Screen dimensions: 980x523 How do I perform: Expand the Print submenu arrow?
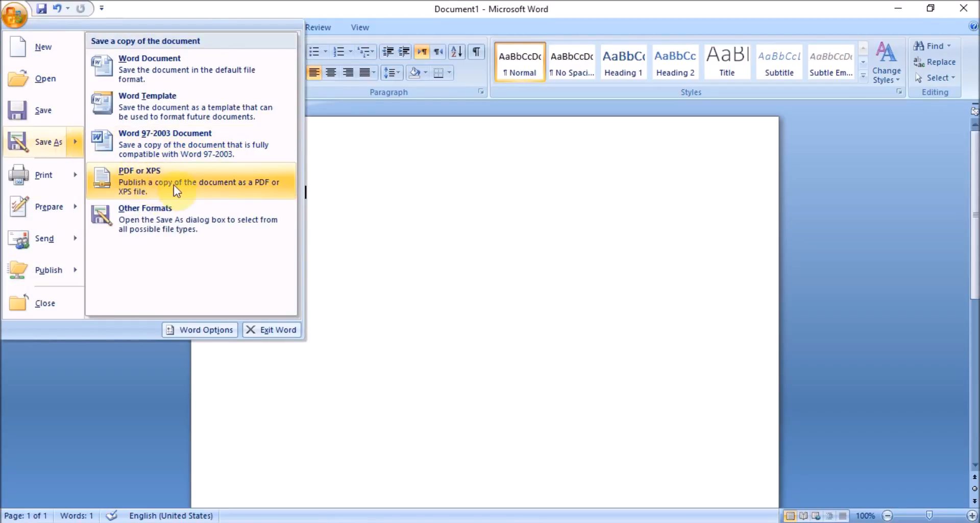pos(75,175)
